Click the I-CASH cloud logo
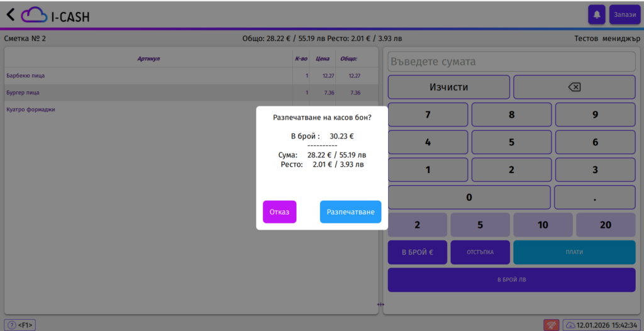Image resolution: width=644 pixels, height=331 pixels. pyautogui.click(x=55, y=15)
